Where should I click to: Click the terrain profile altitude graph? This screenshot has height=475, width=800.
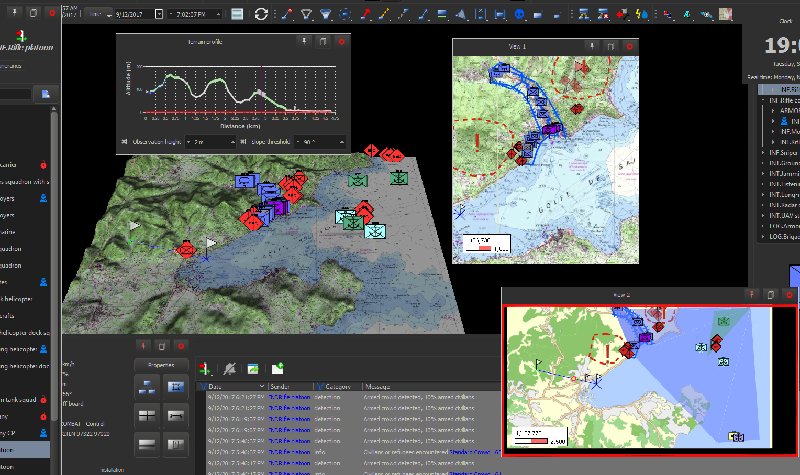[x=241, y=89]
